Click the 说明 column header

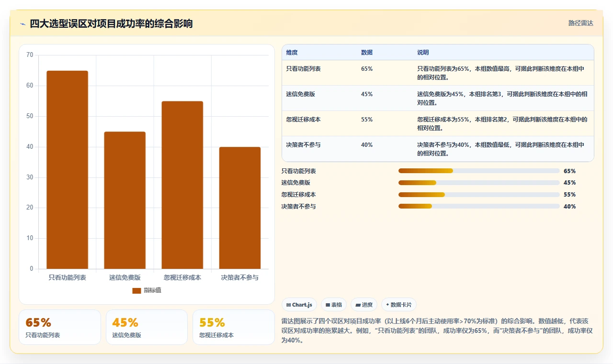pyautogui.click(x=423, y=53)
